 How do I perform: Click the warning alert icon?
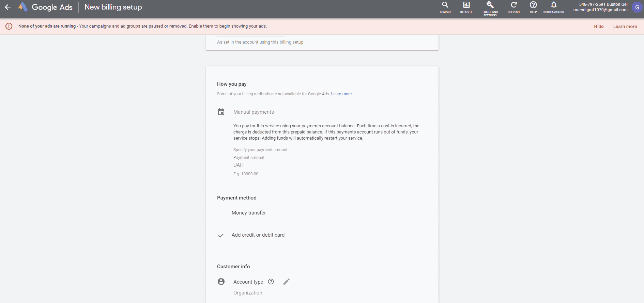pyautogui.click(x=9, y=26)
